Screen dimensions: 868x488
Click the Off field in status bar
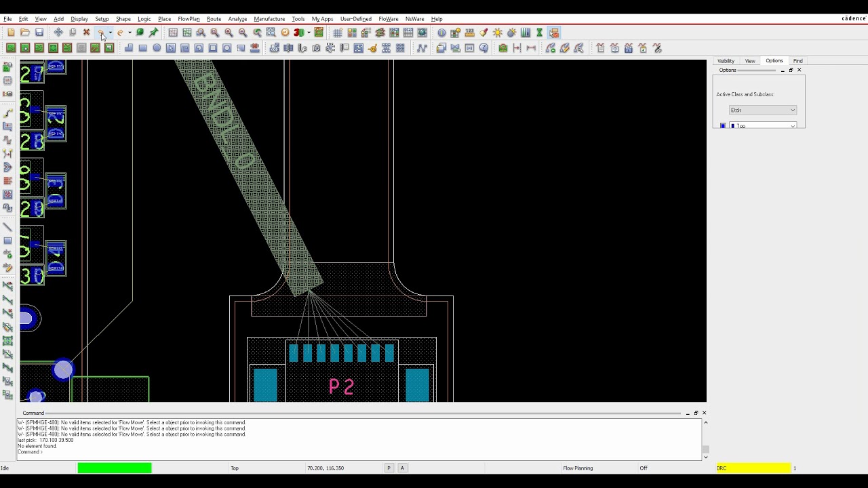coord(644,468)
